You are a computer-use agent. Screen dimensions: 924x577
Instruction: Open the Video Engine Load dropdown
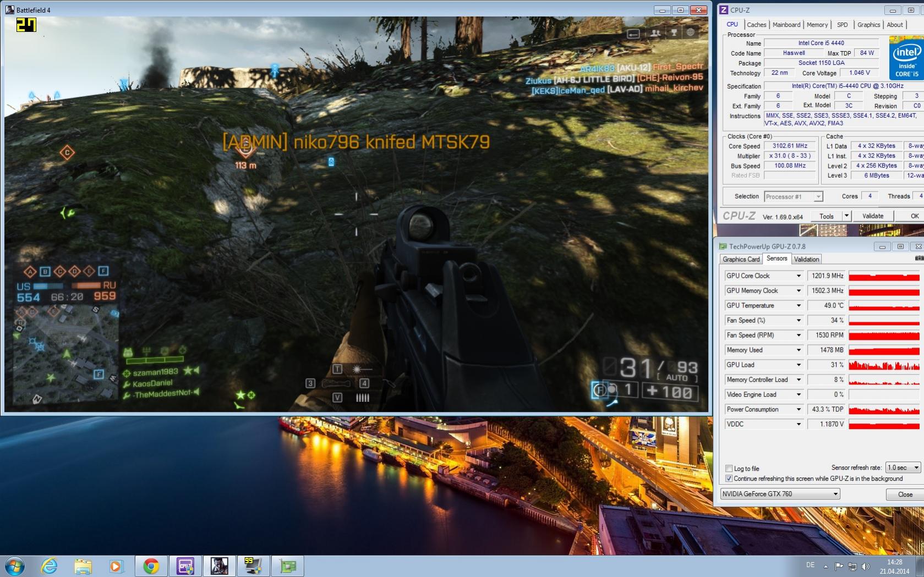(x=799, y=394)
